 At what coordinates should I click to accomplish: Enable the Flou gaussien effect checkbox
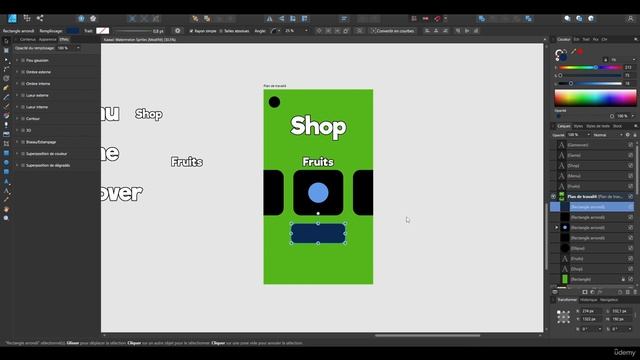(23, 60)
